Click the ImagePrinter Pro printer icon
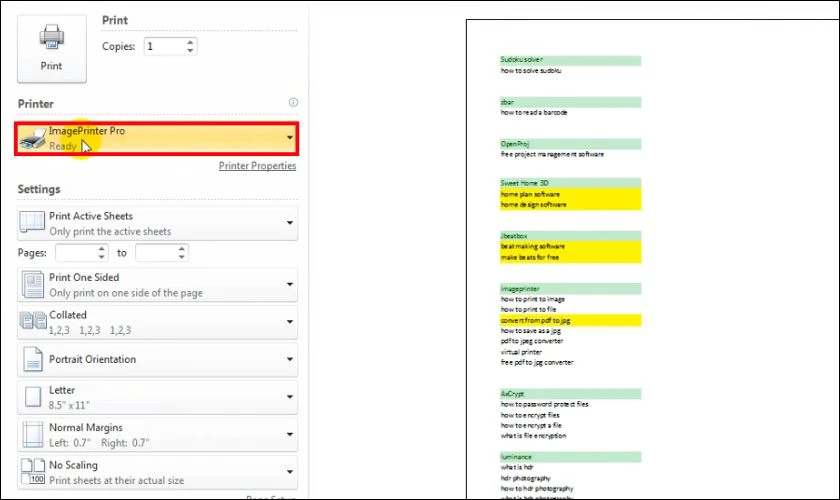The width and height of the screenshot is (840, 500). point(33,139)
